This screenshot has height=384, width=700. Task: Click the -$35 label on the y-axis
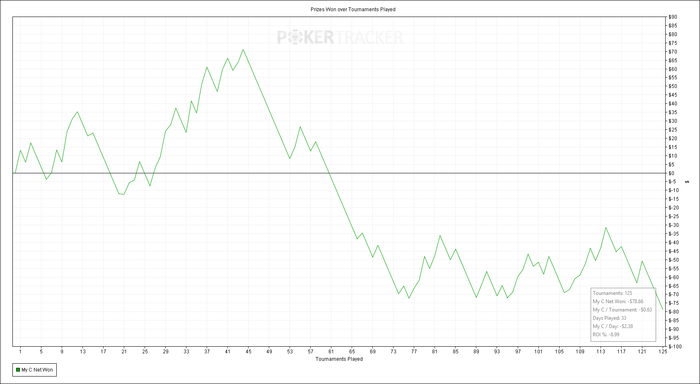[673, 234]
